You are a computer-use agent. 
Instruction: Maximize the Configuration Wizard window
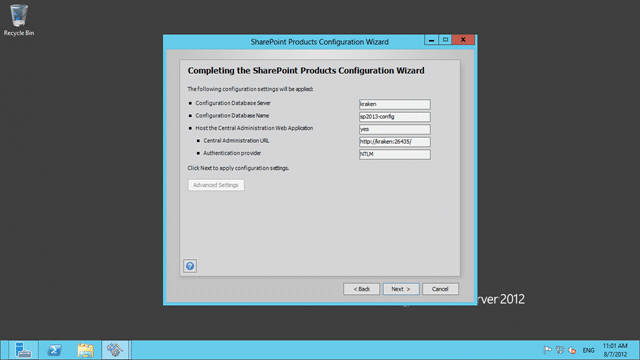click(x=445, y=40)
